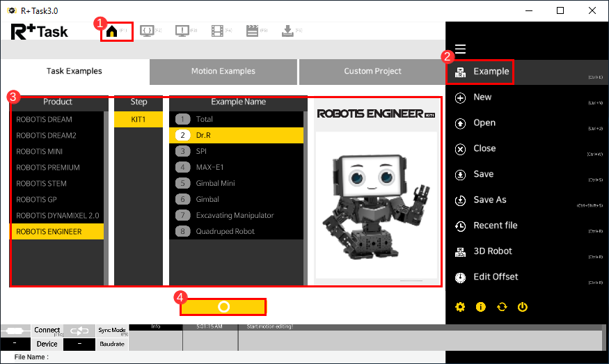
Task: Select example 1 Total
Action: pyautogui.click(x=236, y=119)
